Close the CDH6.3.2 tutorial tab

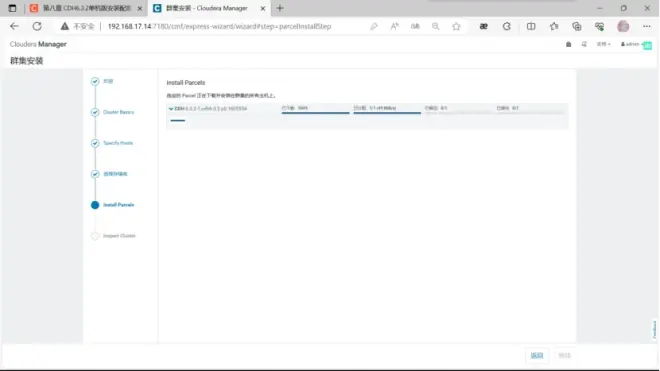point(140,8)
